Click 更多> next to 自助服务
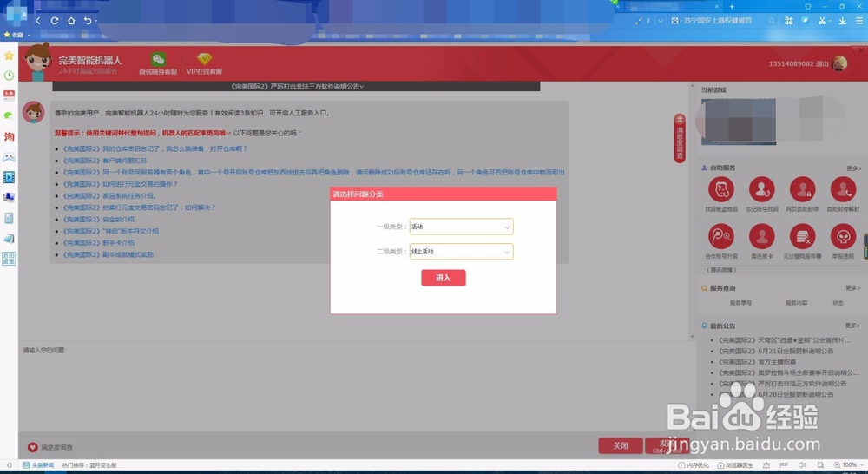This screenshot has width=868, height=474. [x=853, y=168]
